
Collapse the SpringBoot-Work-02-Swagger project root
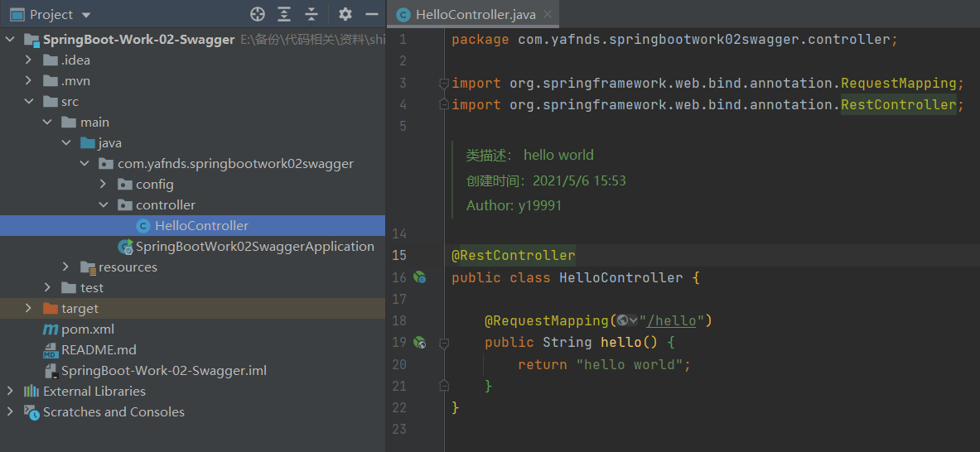click(10, 40)
